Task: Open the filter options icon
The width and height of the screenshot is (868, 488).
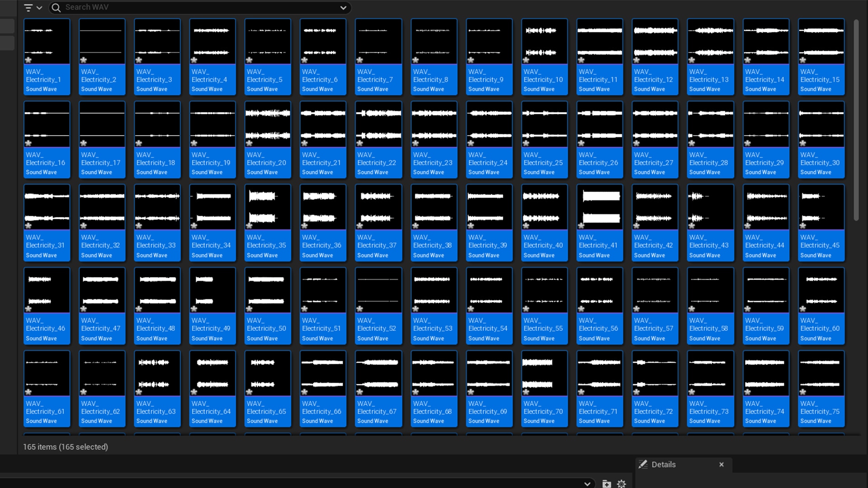Action: (28, 8)
